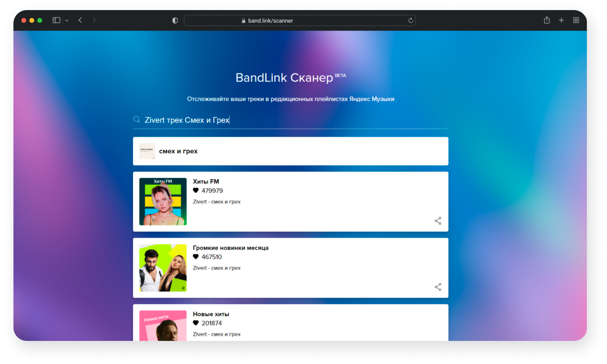Open the Хиты FM playlist cover
Viewport: 607px width, 364px height.
coord(163,202)
